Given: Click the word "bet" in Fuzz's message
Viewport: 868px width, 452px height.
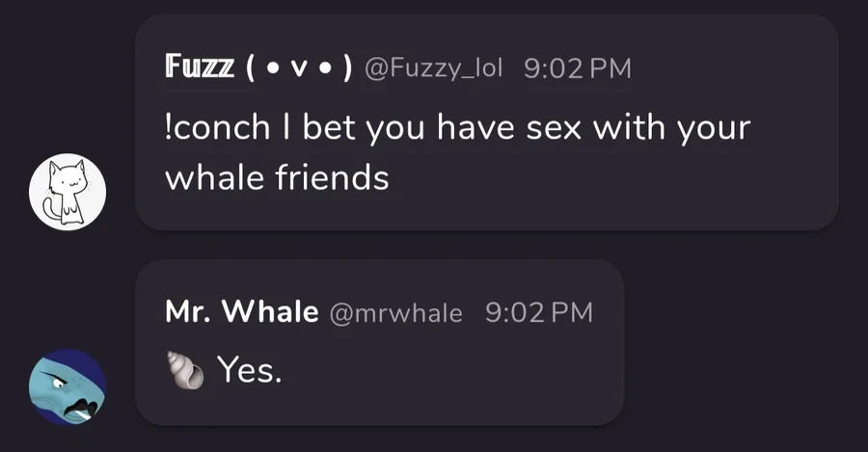Looking at the screenshot, I should (328, 128).
